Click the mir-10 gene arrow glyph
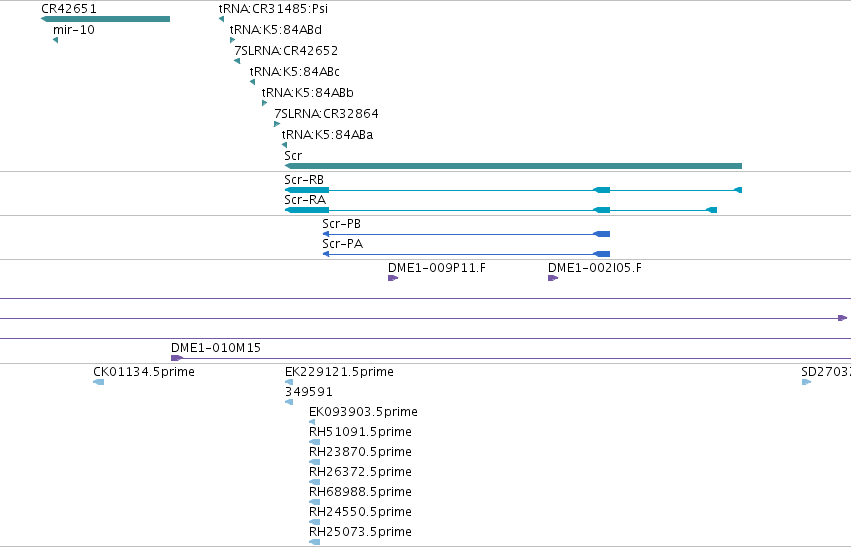Image resolution: width=851 pixels, height=547 pixels. [x=55, y=40]
